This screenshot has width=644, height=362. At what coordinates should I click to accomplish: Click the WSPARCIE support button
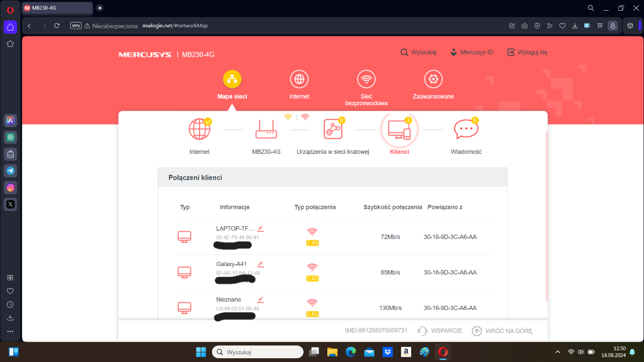(440, 331)
